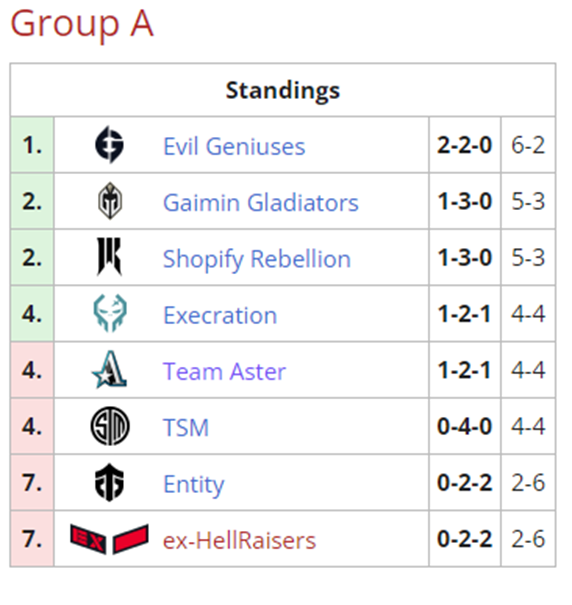Screen dimensions: 572x605
Task: Open the TSM circular logo
Action: tap(110, 426)
